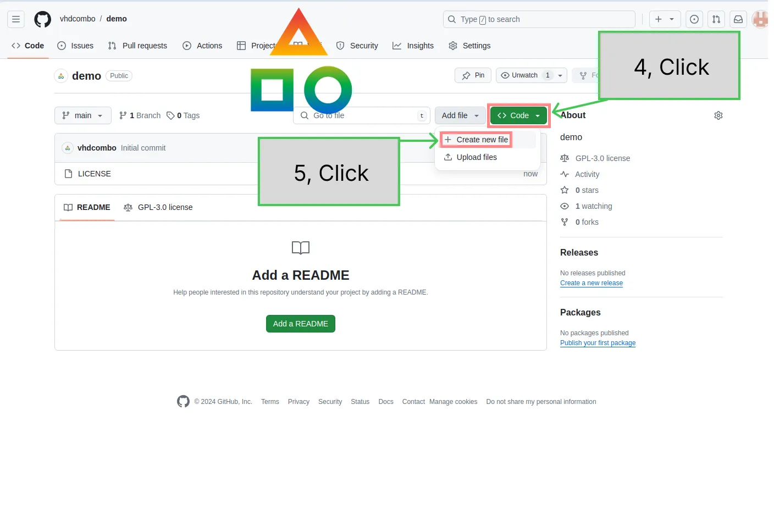Viewport: 774px width, 532px height.
Task: Focus the 'Go to file' search field
Action: click(362, 115)
